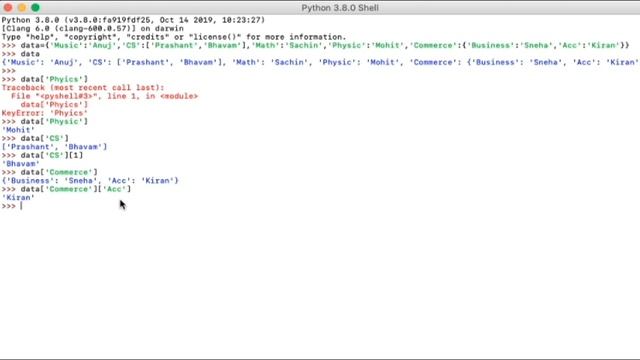Click the 'Bhavam' output line
This screenshot has height=360, width=640.
20,164
